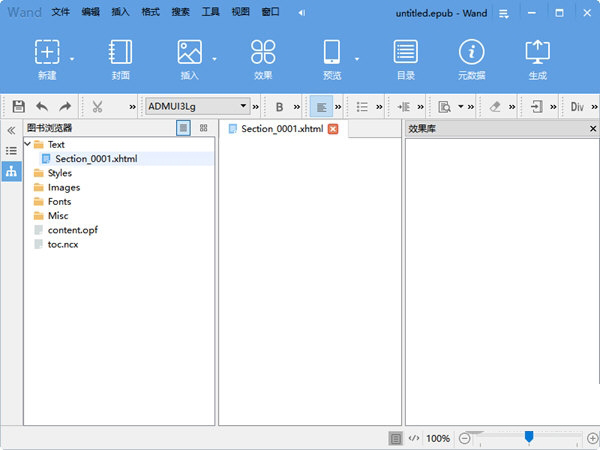Click the 生成 (Generate) icon
The height and width of the screenshot is (450, 600).
coord(538,53)
